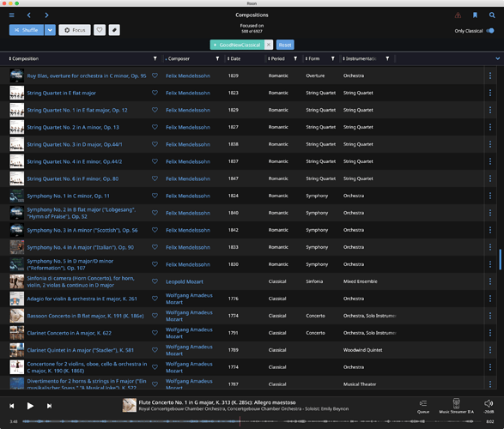The height and width of the screenshot is (429, 504).
Task: Seek within the waveform progress bar
Action: coord(252,421)
